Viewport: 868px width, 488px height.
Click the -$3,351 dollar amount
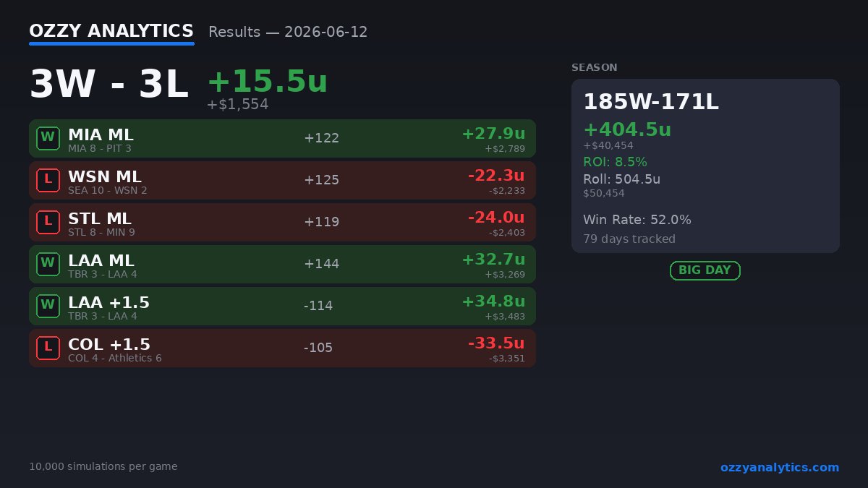tap(506, 359)
